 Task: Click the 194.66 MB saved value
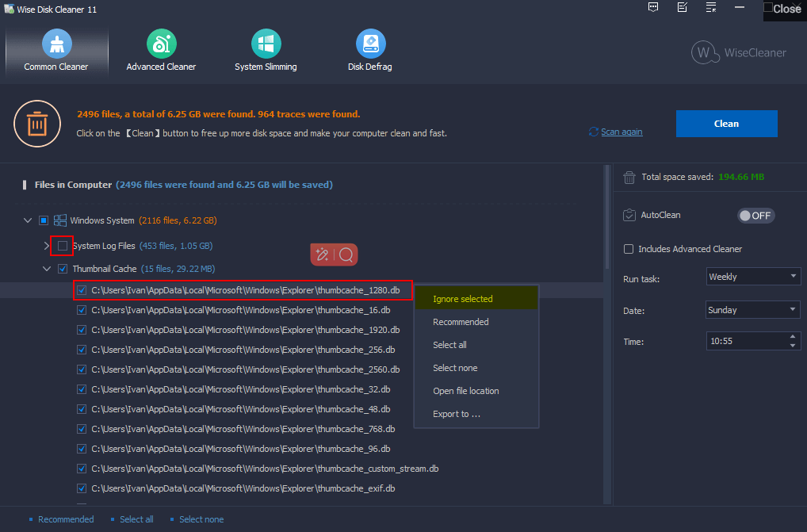coord(740,177)
